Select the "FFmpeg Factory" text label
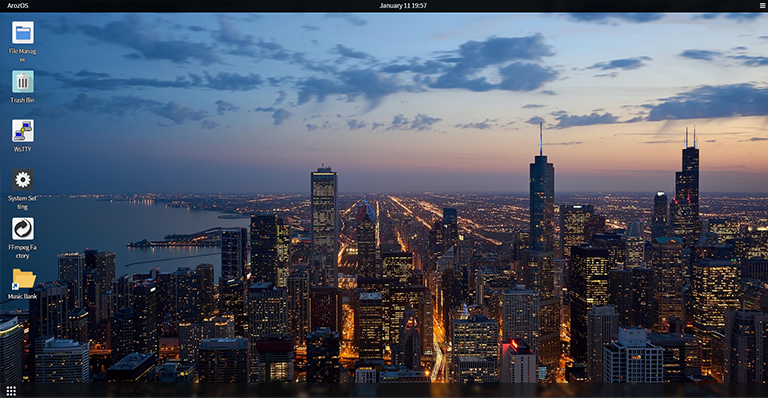 23,252
